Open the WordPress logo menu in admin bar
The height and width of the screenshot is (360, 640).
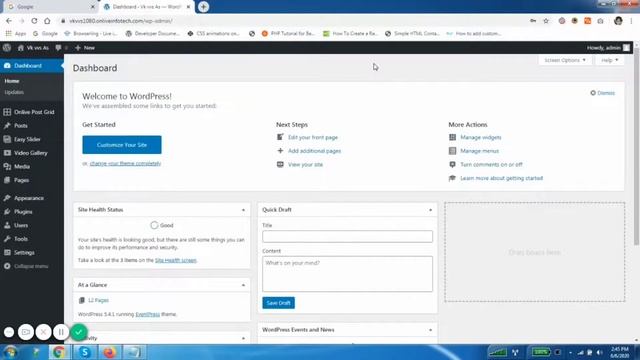coord(7,48)
